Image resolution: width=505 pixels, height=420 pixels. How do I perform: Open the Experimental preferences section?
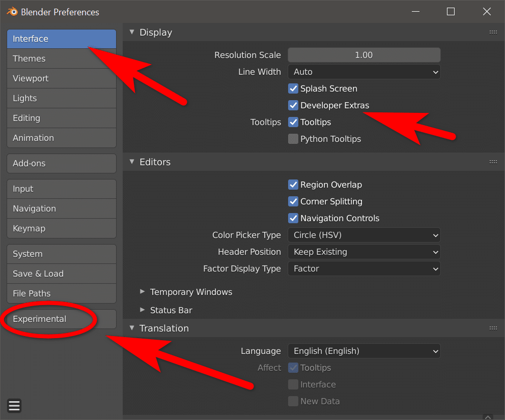point(62,319)
